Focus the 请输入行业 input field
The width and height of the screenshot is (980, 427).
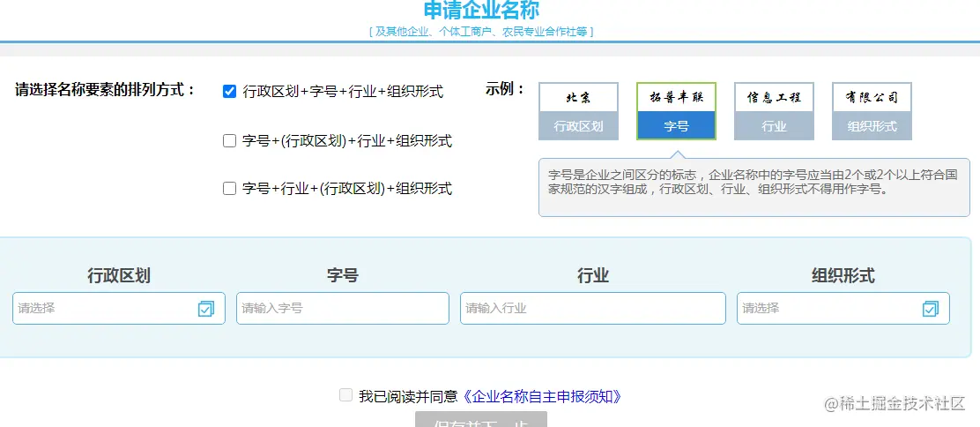593,308
